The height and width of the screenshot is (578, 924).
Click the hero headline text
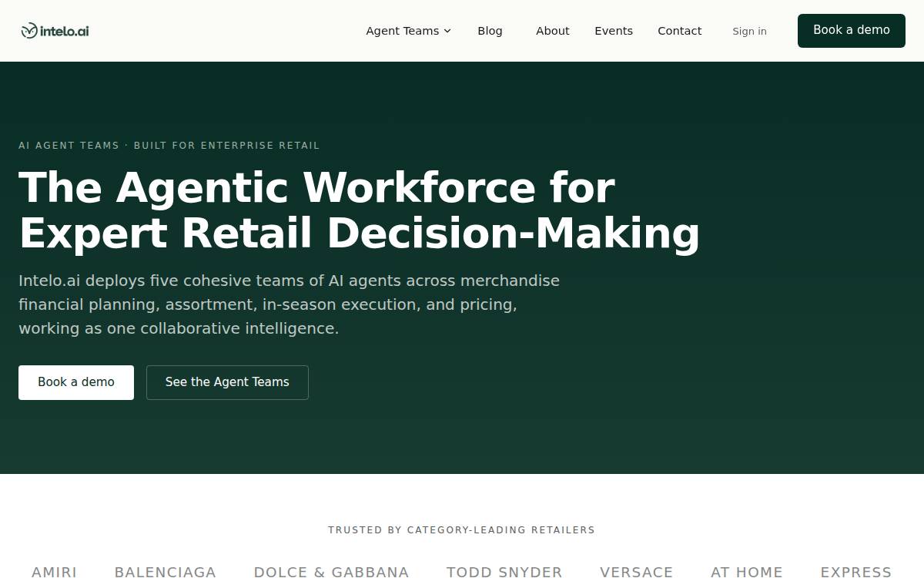pos(359,210)
